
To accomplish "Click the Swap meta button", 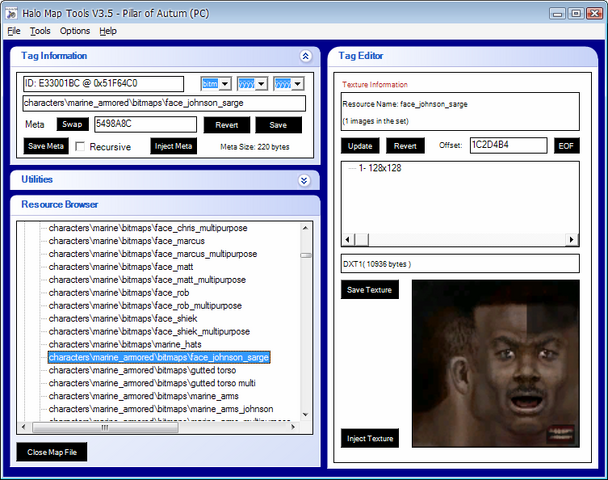I will (73, 124).
